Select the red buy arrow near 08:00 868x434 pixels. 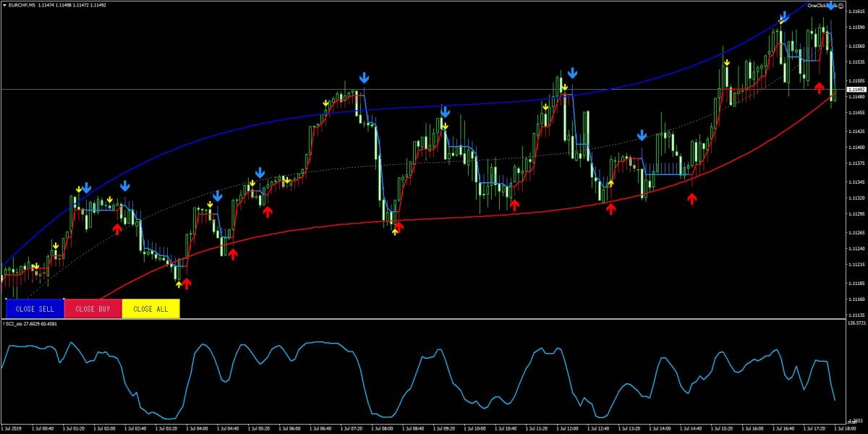[399, 226]
